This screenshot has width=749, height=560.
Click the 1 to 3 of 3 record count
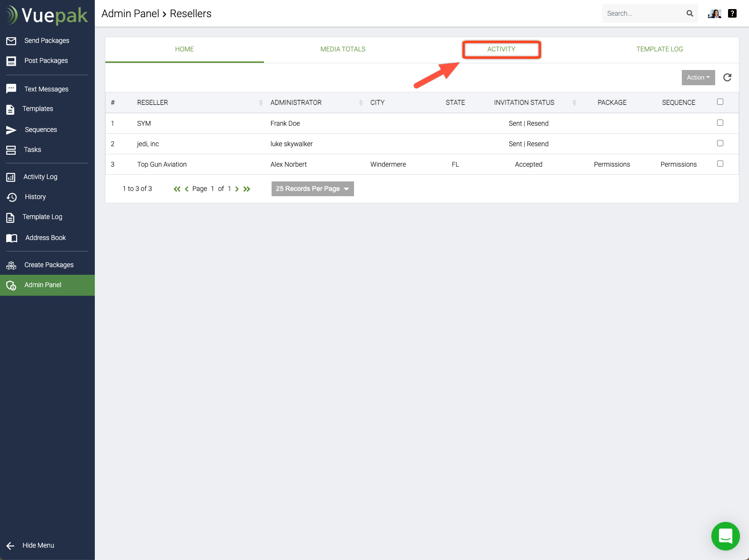click(137, 189)
